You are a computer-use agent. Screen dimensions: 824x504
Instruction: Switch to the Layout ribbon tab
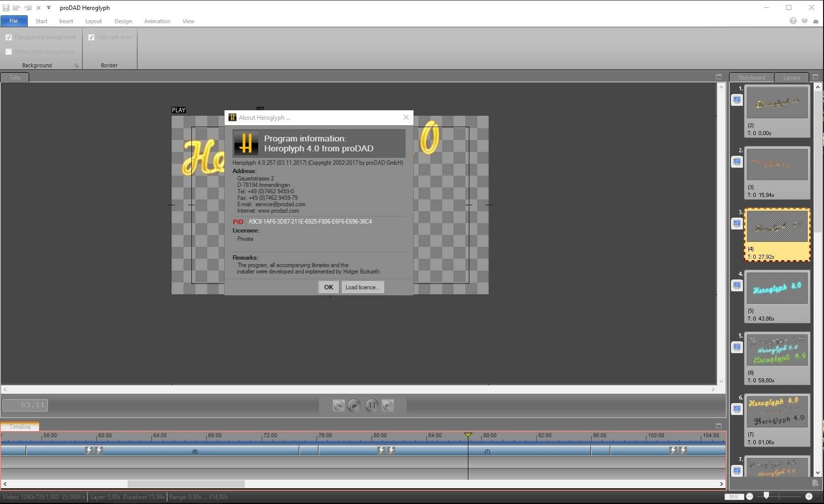tap(93, 21)
